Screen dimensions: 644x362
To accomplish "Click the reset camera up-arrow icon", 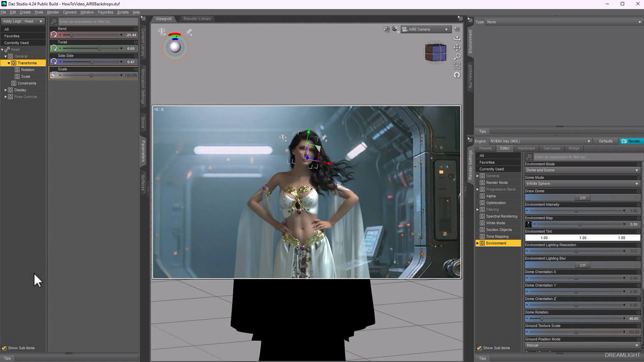I will coord(457,75).
